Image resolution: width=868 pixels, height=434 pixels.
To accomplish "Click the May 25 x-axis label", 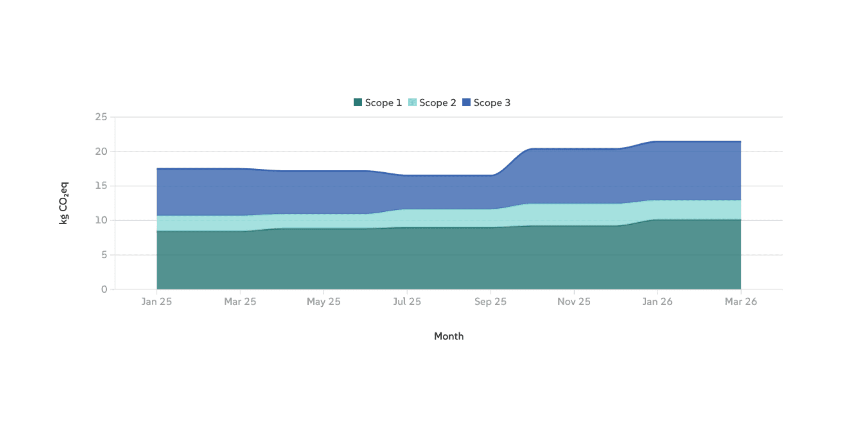I will tap(323, 301).
